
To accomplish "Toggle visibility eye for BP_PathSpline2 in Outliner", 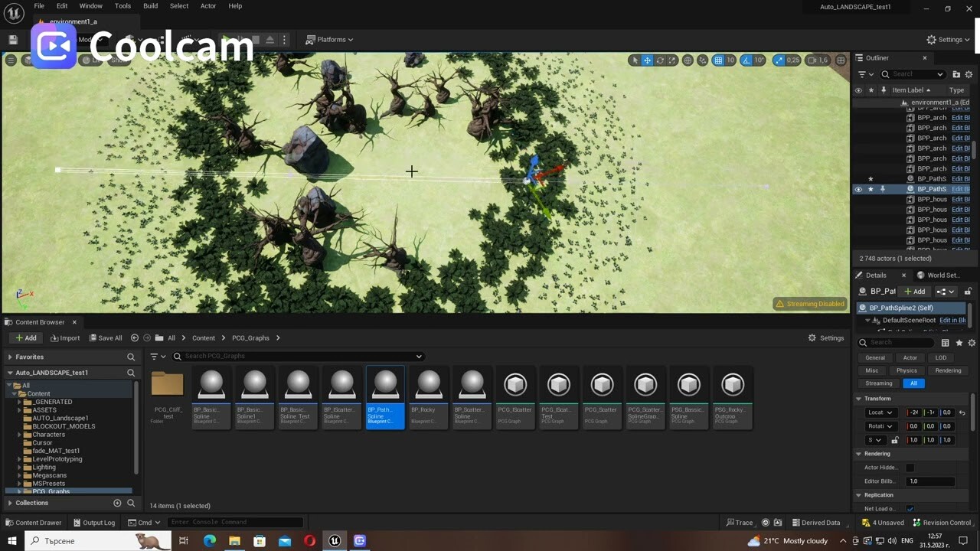I will point(858,189).
